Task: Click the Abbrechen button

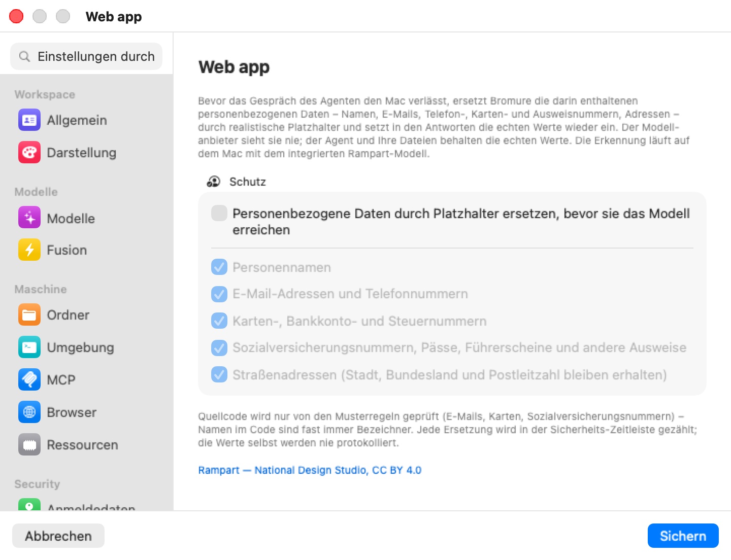Action: pyautogui.click(x=58, y=536)
